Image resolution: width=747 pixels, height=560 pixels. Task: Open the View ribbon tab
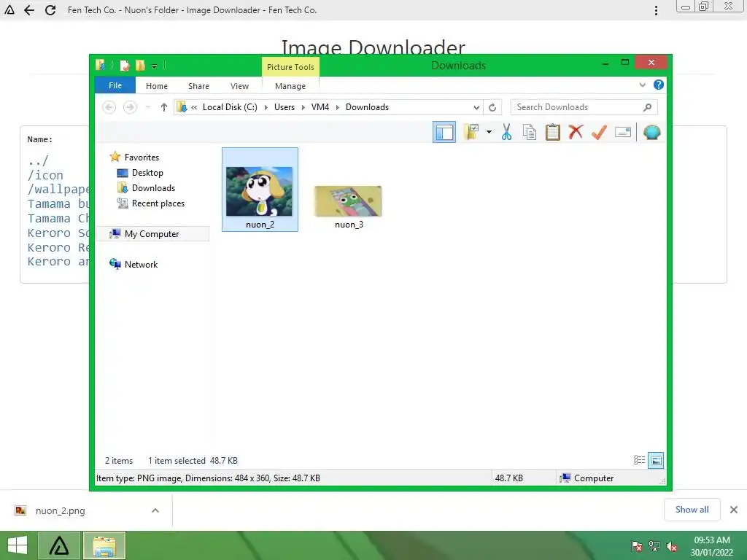239,86
